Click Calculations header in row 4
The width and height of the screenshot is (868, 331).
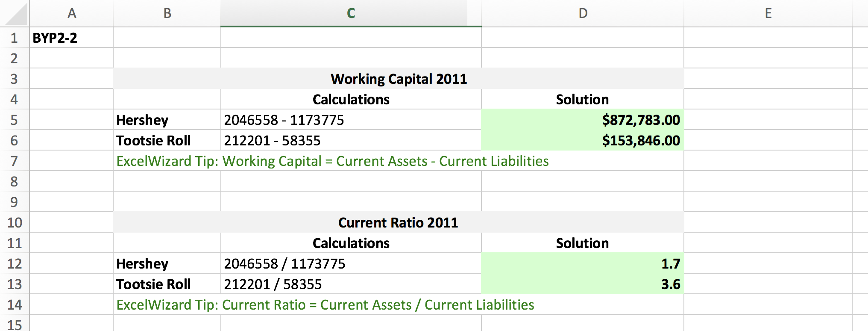(351, 99)
